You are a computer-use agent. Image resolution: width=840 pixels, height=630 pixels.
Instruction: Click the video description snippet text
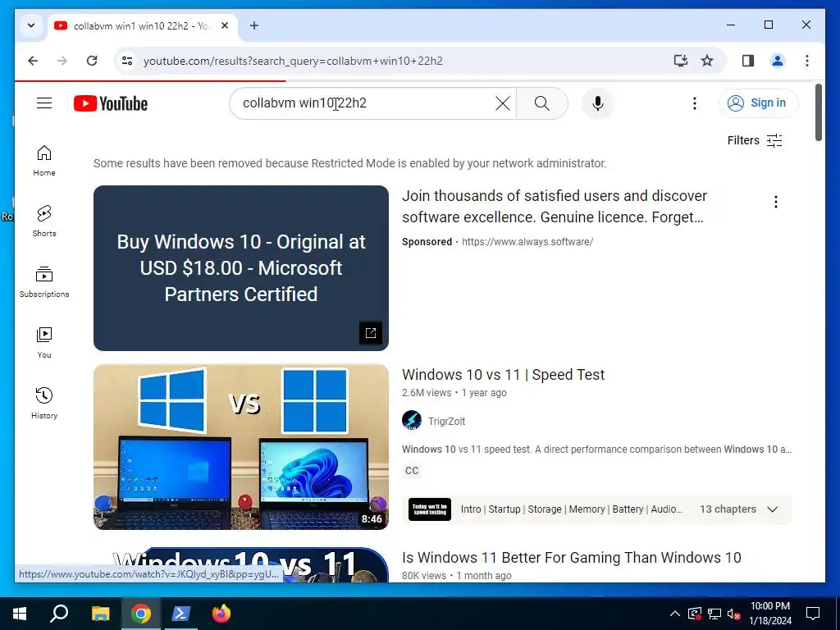[596, 450]
